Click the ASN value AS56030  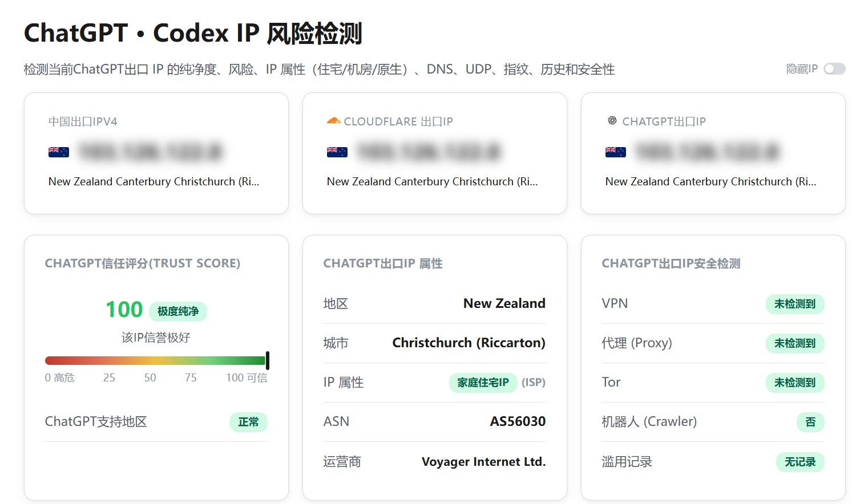click(x=518, y=421)
